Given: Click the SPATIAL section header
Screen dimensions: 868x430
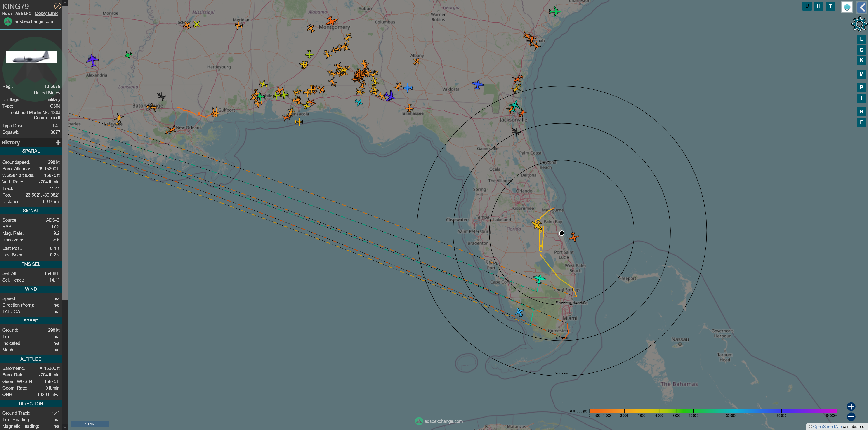Looking at the screenshot, I should tap(31, 151).
